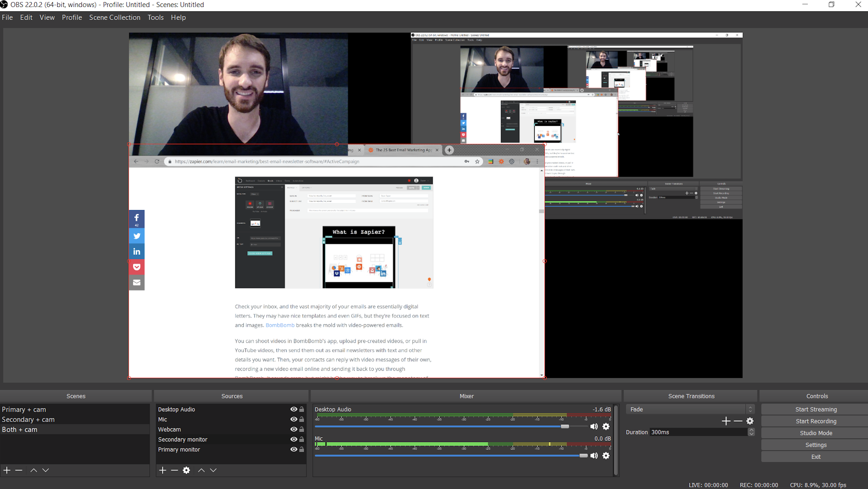
Task: Select the Primary + cam scene
Action: (24, 409)
